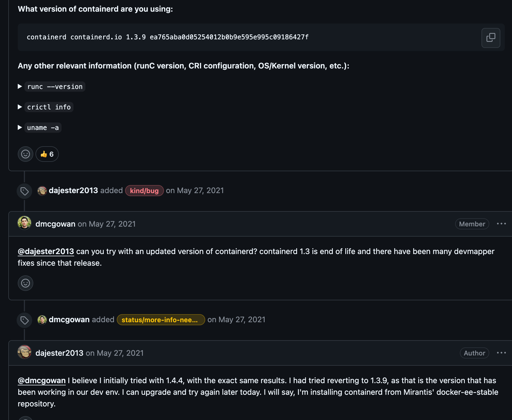Click dajester2013's small avatar in label event
The height and width of the screenshot is (420, 512).
click(42, 191)
